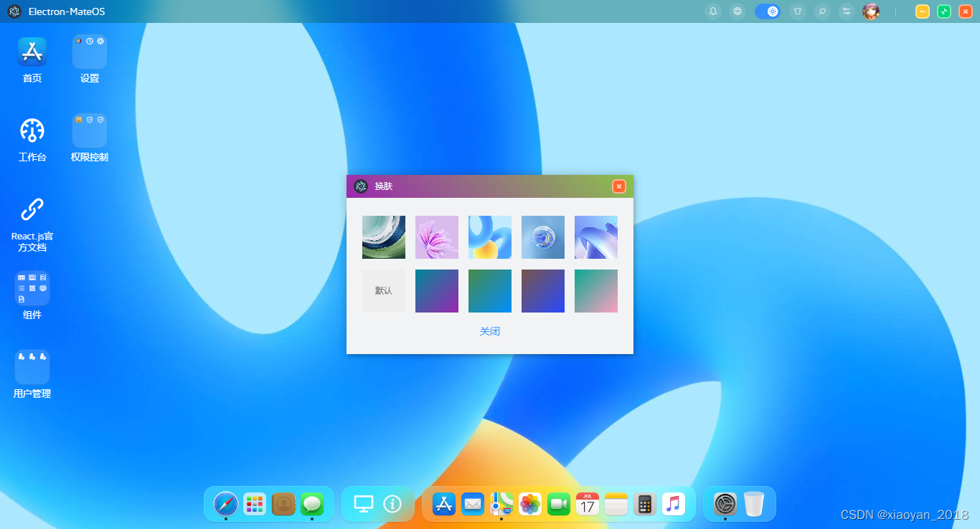
Task: Pick the teal-to-pink gradient swatch
Action: tap(596, 291)
